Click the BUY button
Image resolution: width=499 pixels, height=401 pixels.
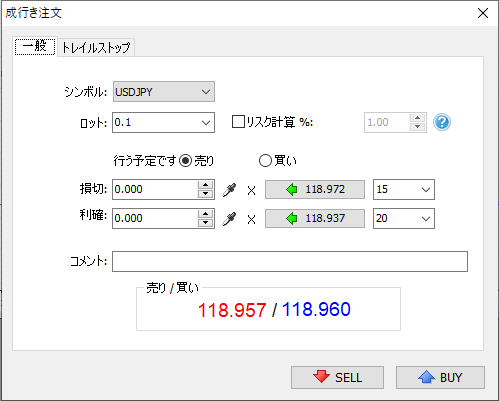440,377
